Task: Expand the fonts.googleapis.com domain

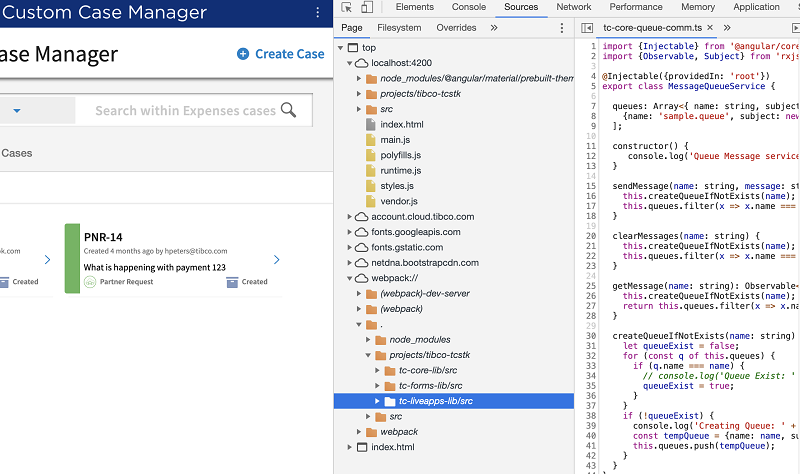Action: pos(349,232)
